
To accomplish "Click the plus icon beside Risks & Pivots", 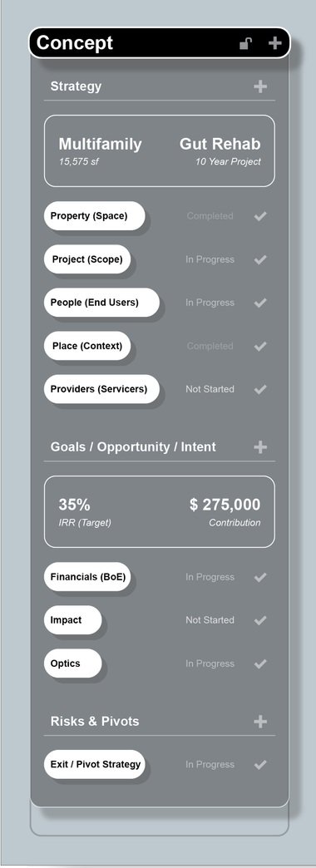I will (x=260, y=722).
